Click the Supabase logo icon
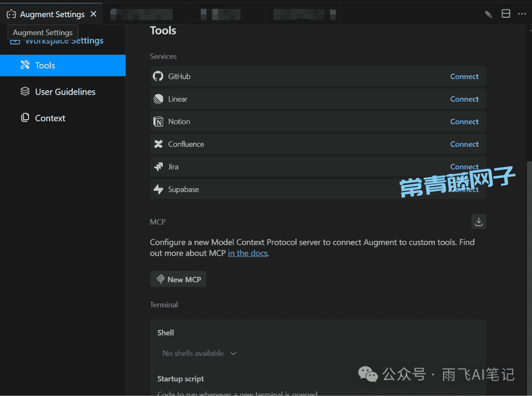 tap(158, 189)
